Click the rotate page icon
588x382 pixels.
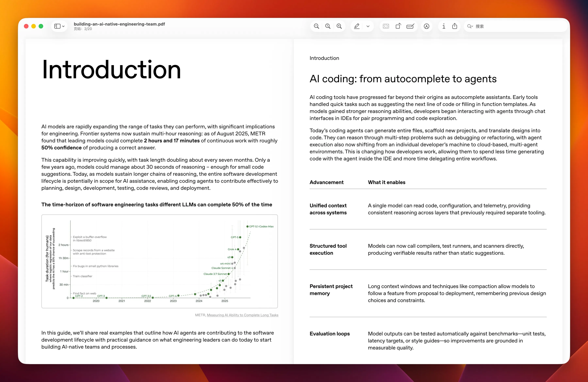pyautogui.click(x=398, y=26)
